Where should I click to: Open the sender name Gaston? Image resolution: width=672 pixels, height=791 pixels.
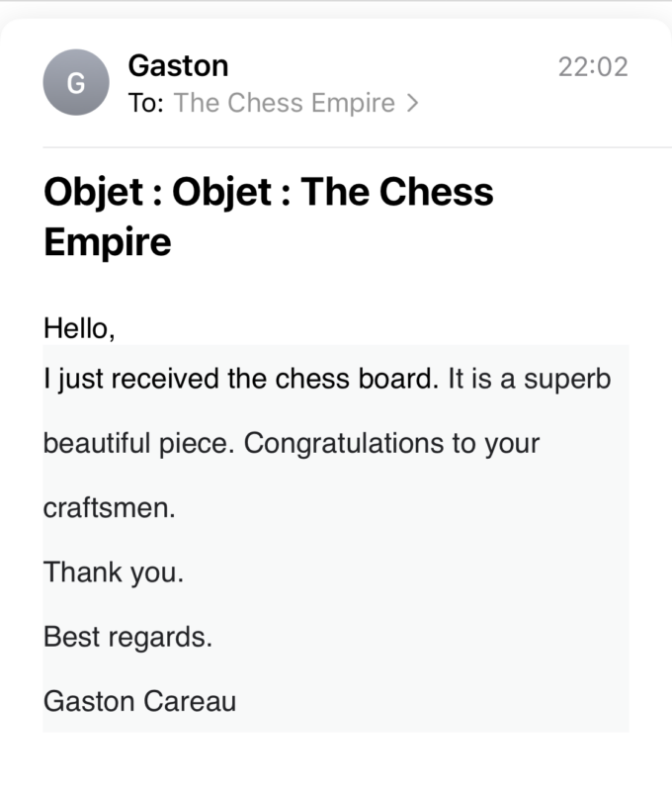179,65
